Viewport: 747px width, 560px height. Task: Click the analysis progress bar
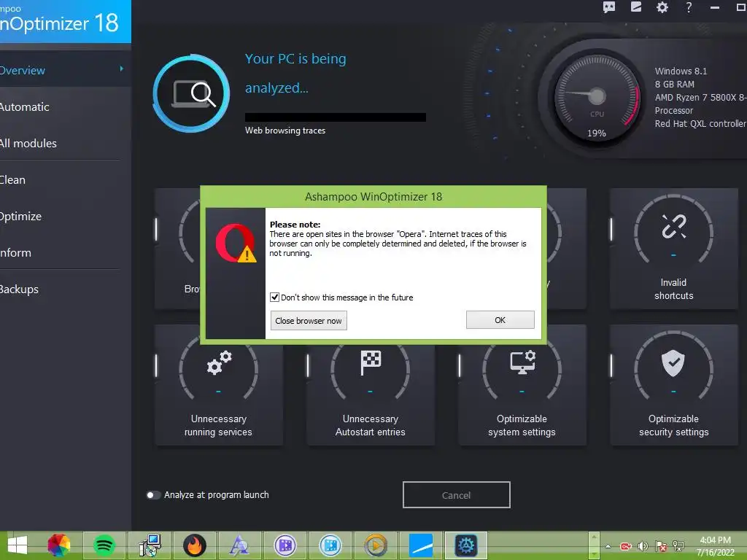(x=336, y=117)
